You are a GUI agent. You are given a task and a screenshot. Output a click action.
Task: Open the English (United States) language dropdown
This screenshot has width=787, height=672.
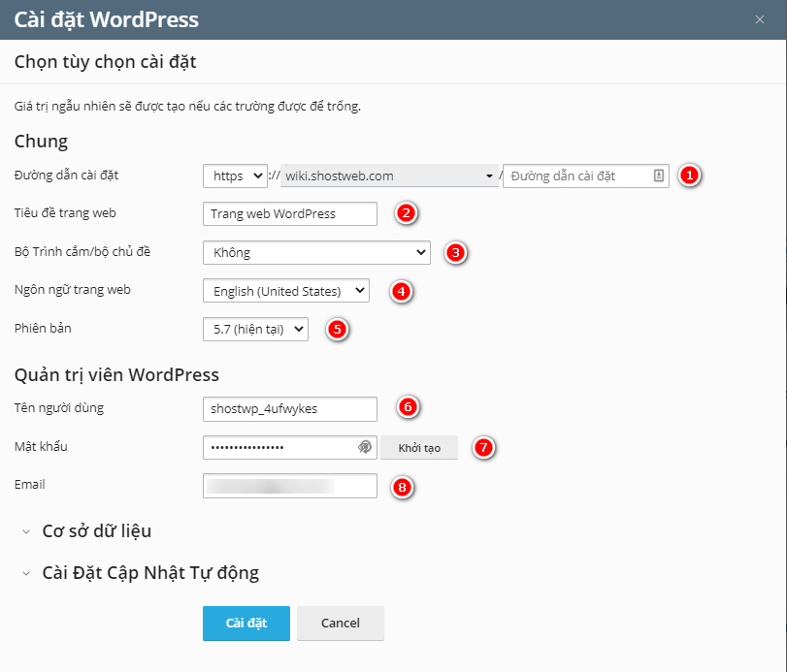tap(285, 290)
